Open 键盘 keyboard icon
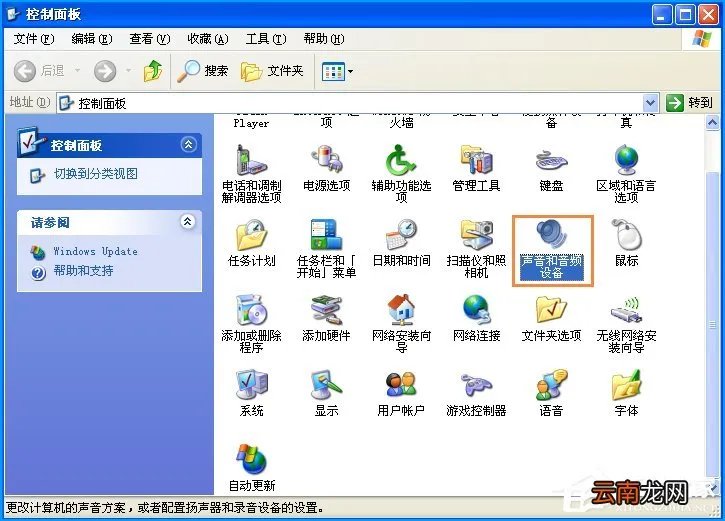 click(551, 168)
